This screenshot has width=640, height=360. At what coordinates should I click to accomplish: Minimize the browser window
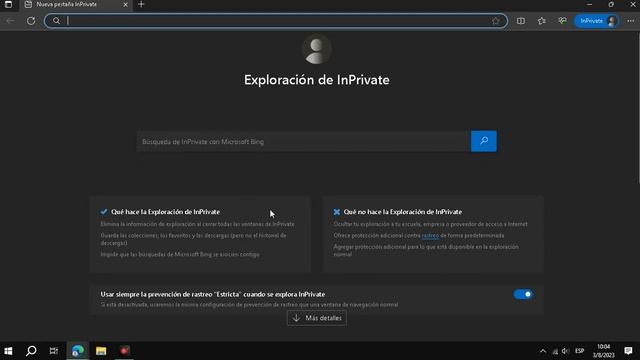(x=589, y=4)
